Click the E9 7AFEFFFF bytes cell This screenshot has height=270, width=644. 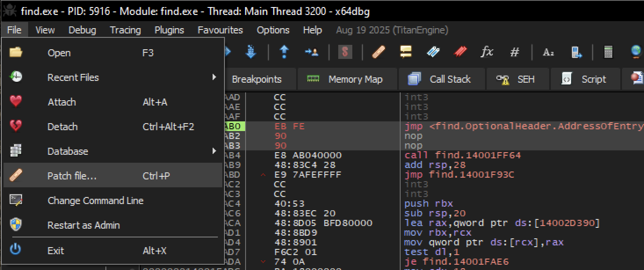pyautogui.click(x=308, y=175)
